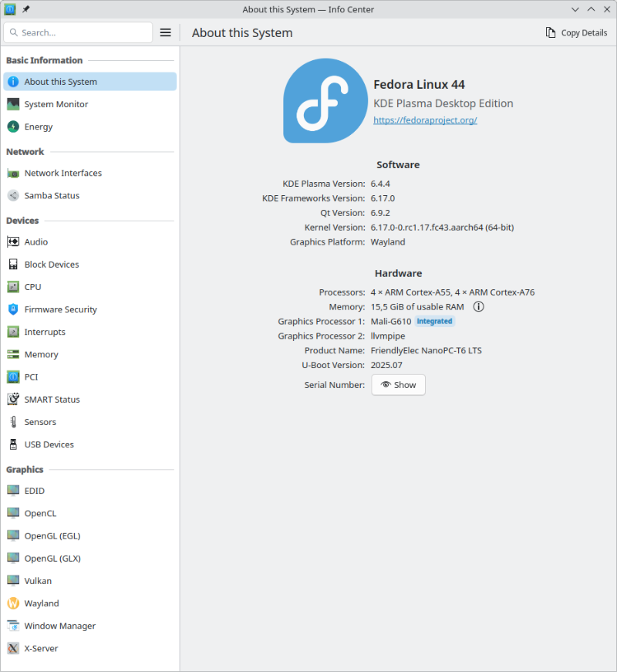
Task: Click the Wayland icon in Graphics section
Action: click(x=13, y=603)
